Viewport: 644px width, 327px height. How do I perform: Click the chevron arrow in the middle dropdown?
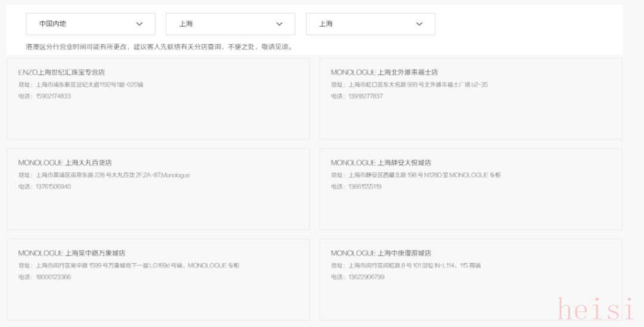(x=280, y=24)
